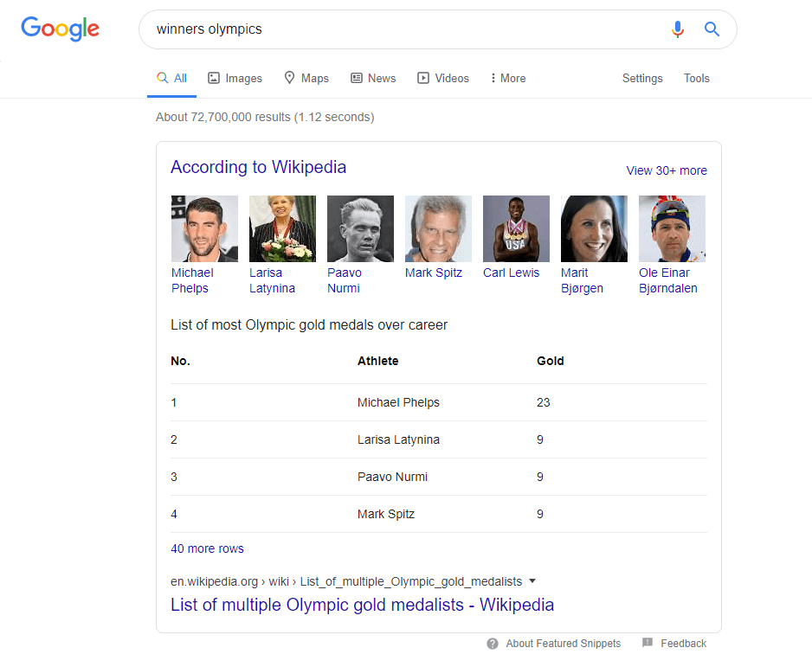
Task: Start the search with the magnifying glass icon
Action: [x=712, y=29]
